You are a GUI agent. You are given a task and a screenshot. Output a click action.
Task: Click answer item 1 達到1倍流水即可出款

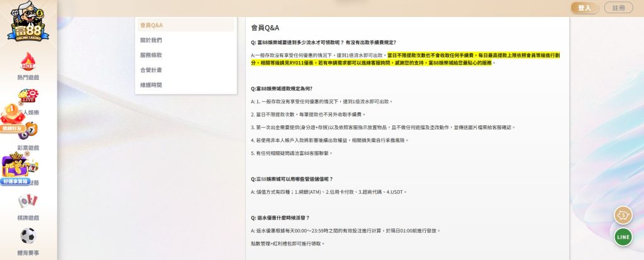pos(322,101)
